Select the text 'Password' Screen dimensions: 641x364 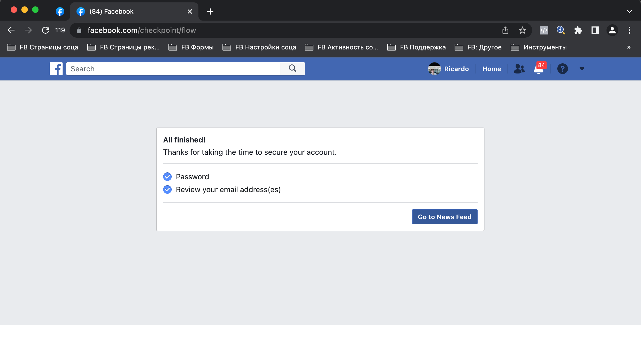192,177
